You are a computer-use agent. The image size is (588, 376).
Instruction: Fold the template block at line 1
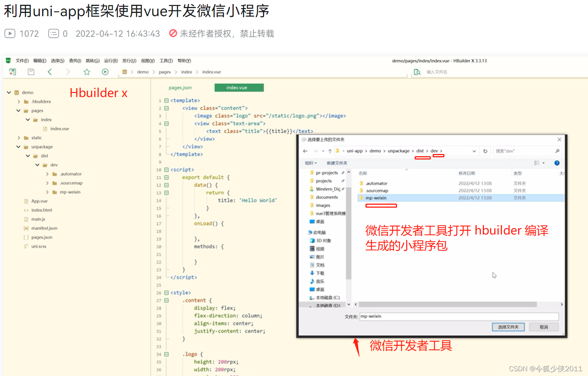pos(166,100)
